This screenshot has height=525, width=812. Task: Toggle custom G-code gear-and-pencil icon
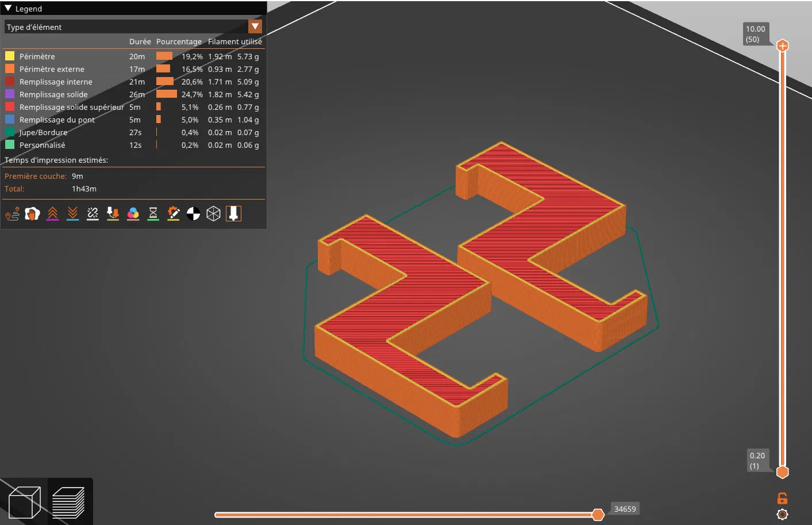pos(173,214)
